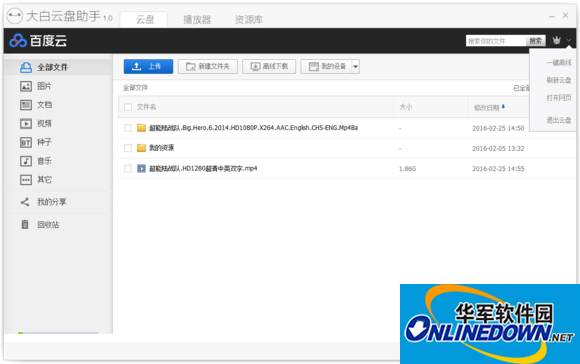
Task: Open 我的分享 share section
Action: pos(43,202)
